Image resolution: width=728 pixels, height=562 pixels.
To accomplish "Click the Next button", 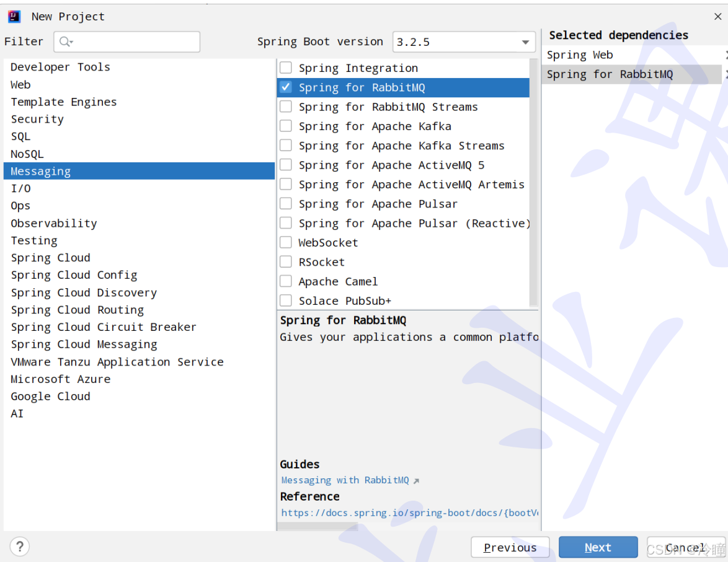I will point(598,548).
